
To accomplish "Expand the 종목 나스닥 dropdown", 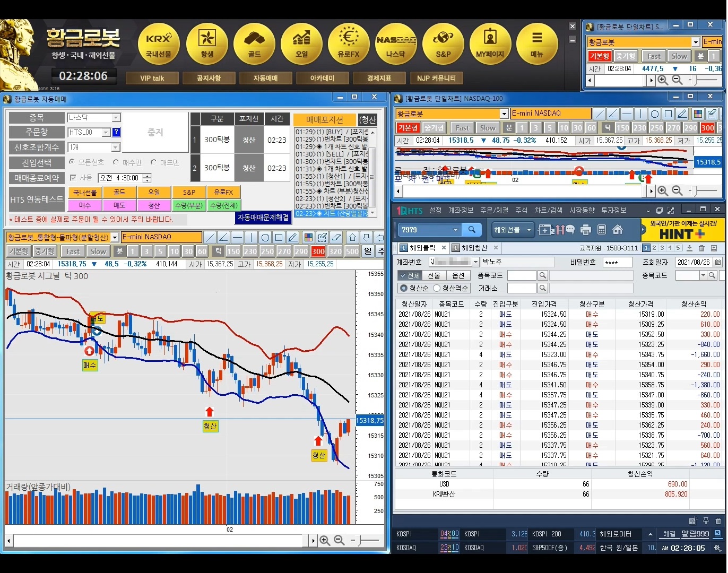I will click(116, 118).
